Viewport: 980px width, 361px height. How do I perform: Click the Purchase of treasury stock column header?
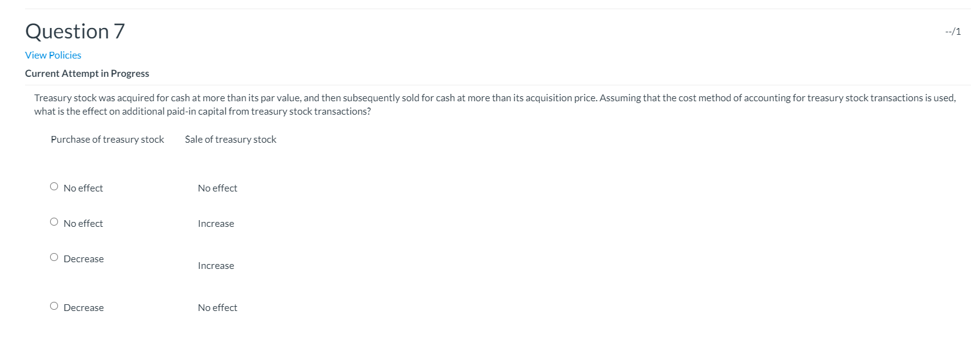[106, 139]
